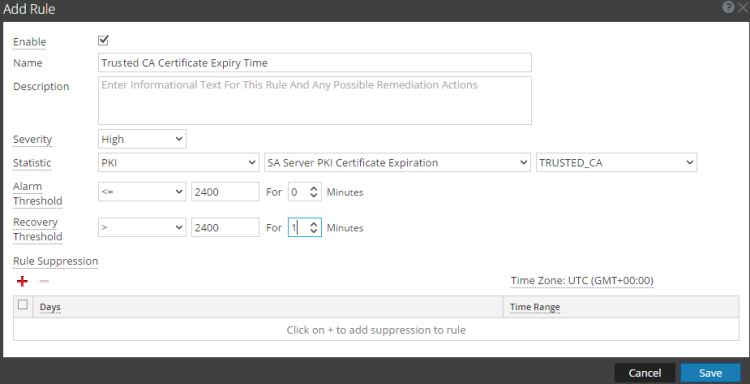The width and height of the screenshot is (750, 384).
Task: Open the help question mark icon
Action: click(728, 7)
